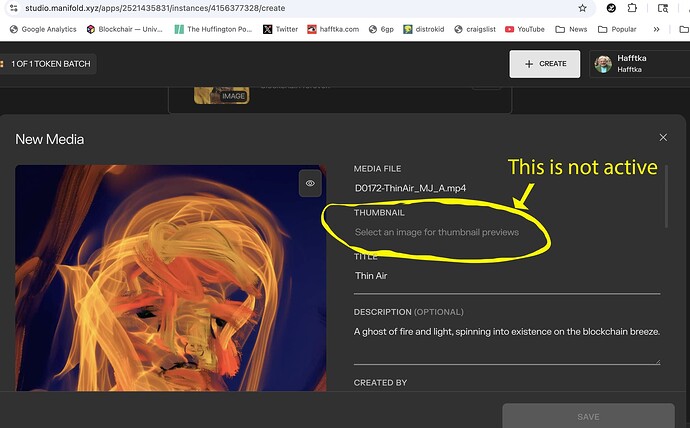This screenshot has height=428, width=690.
Task: Close the New Media dialog
Action: tap(663, 137)
